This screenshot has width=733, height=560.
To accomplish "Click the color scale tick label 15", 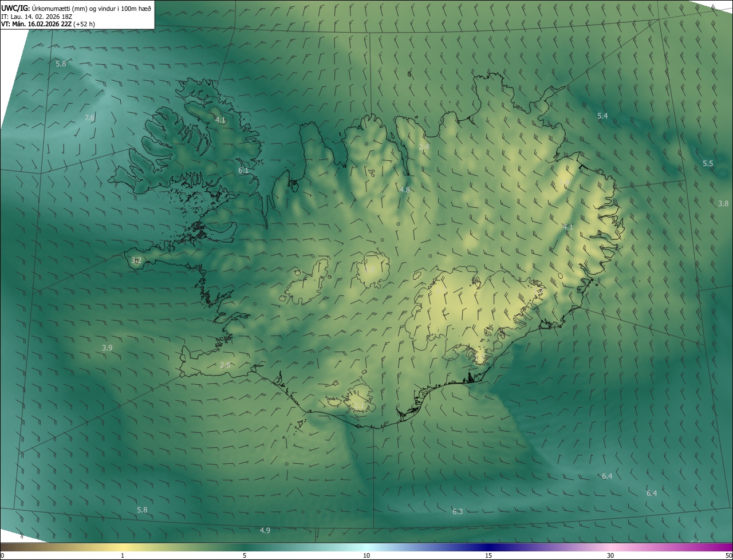I will [x=488, y=555].
